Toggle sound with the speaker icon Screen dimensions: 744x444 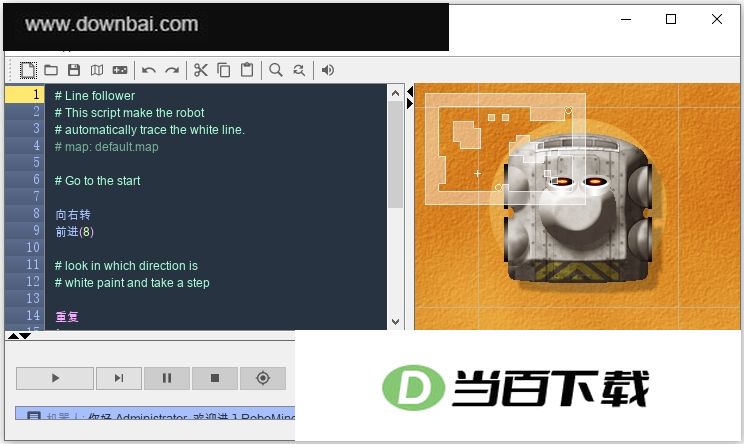pyautogui.click(x=327, y=70)
